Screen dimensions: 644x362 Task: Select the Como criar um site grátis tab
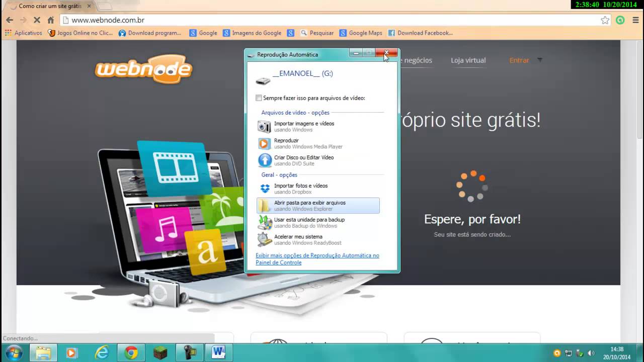(x=49, y=6)
